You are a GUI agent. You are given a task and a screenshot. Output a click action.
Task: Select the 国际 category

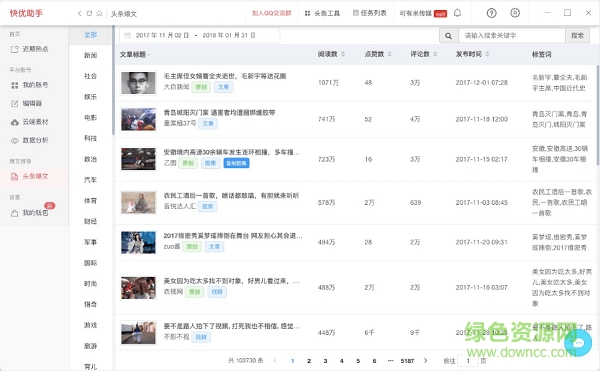(91, 263)
